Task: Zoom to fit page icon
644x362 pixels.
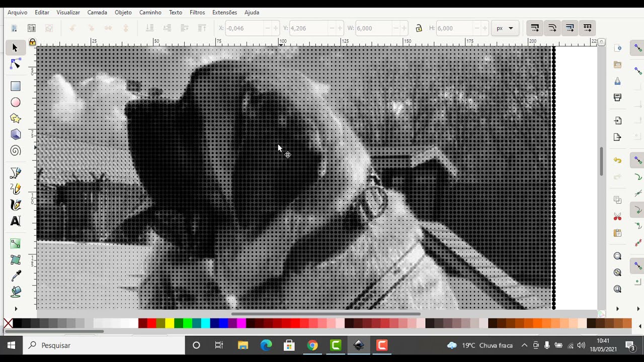Action: coord(618,289)
